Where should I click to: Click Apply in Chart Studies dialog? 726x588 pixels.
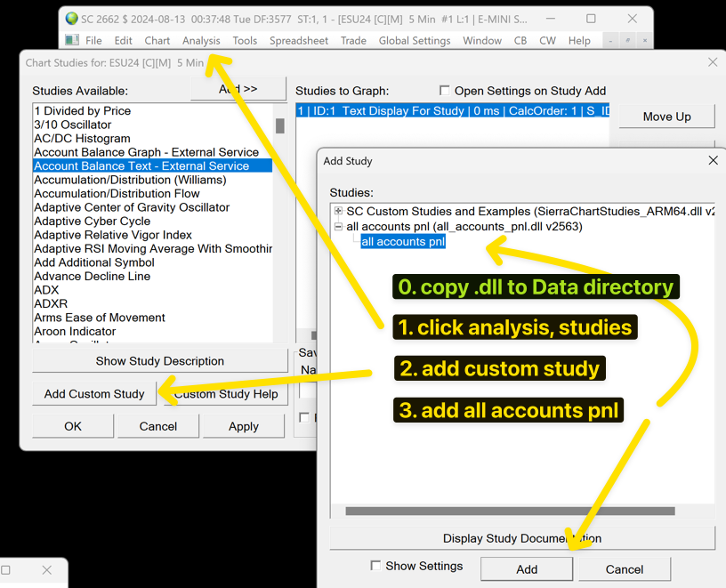tap(244, 426)
